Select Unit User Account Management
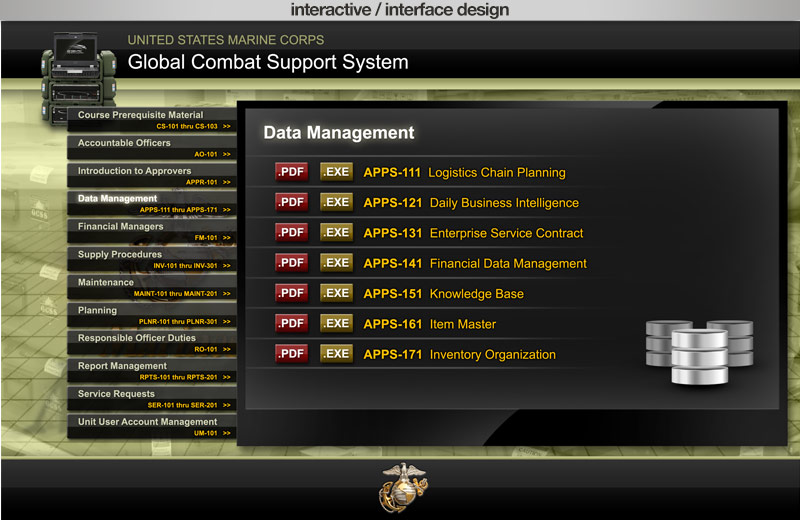This screenshot has height=520, width=800. tap(147, 422)
